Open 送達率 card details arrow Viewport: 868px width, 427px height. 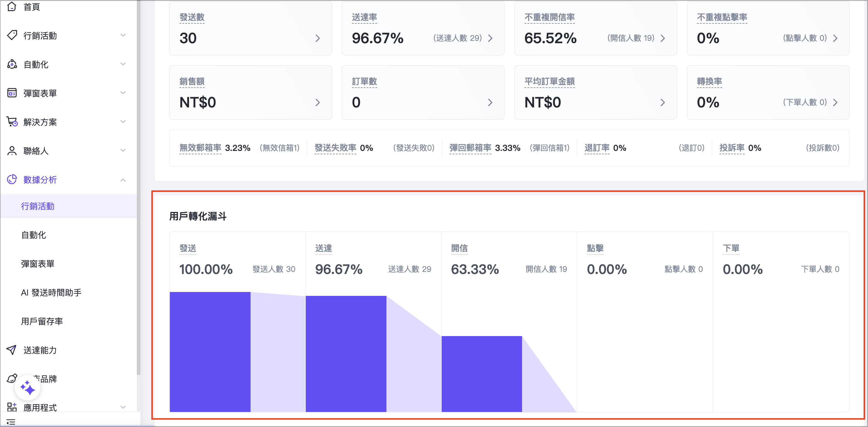(490, 38)
